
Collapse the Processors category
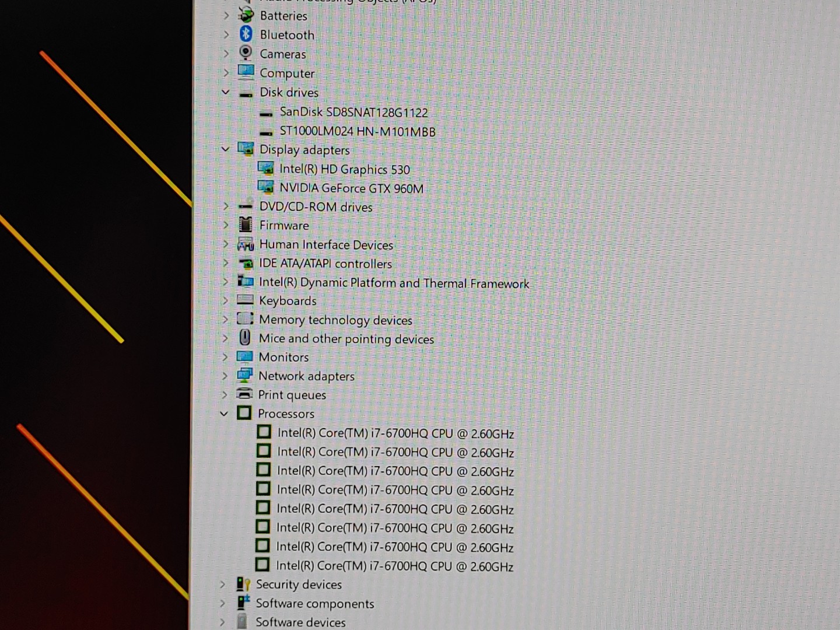point(224,414)
